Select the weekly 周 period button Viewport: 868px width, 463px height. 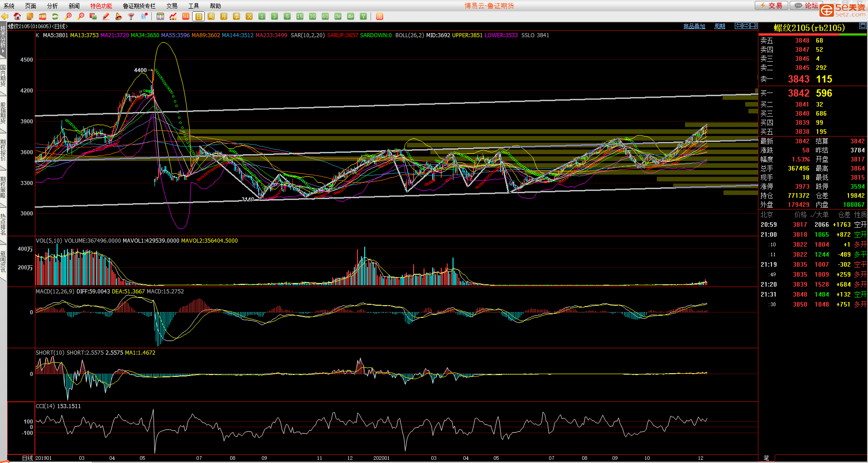point(211,16)
